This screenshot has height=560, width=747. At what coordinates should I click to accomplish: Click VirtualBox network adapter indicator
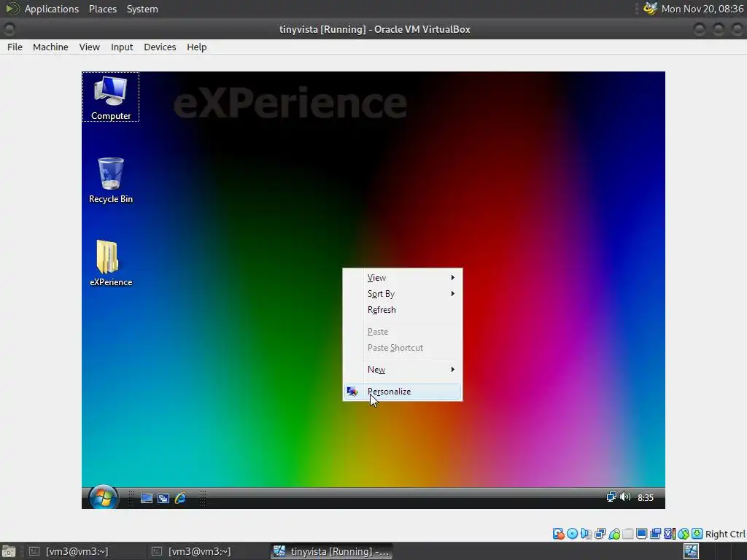600,534
